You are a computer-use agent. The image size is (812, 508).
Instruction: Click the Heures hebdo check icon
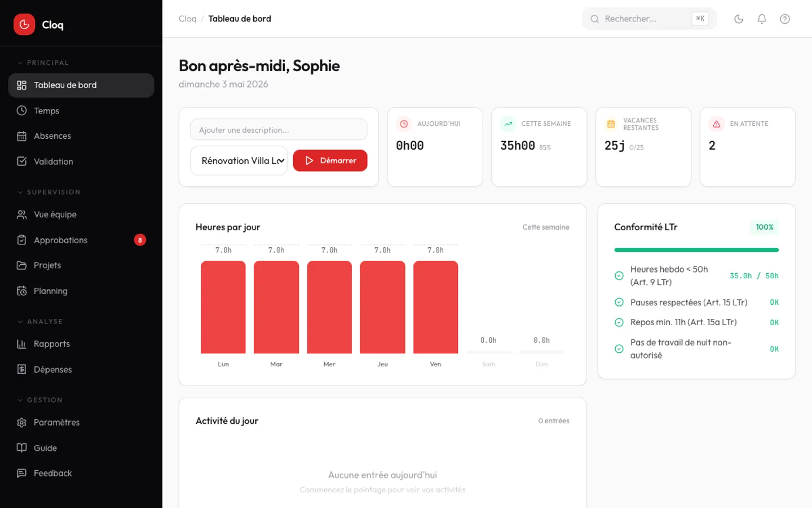(619, 276)
